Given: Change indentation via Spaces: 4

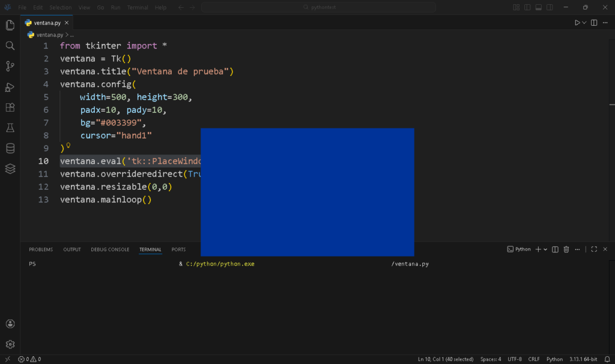Looking at the screenshot, I should pyautogui.click(x=491, y=359).
